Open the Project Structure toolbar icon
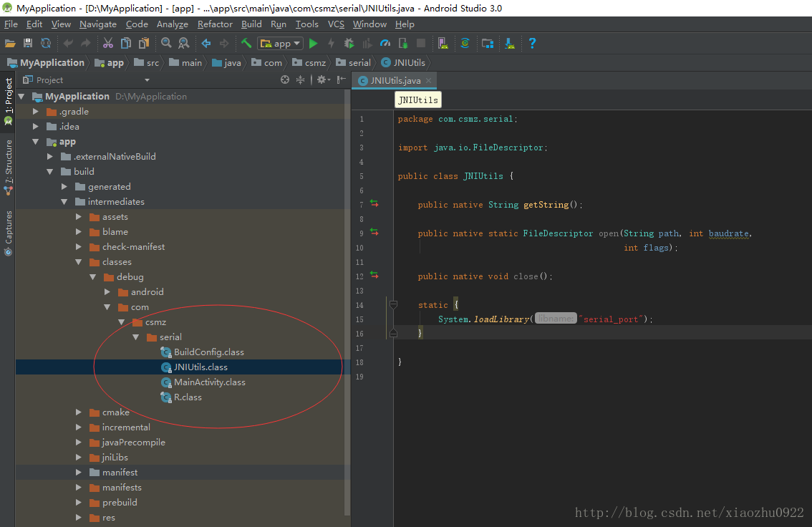Image resolution: width=812 pixels, height=527 pixels. (x=488, y=44)
